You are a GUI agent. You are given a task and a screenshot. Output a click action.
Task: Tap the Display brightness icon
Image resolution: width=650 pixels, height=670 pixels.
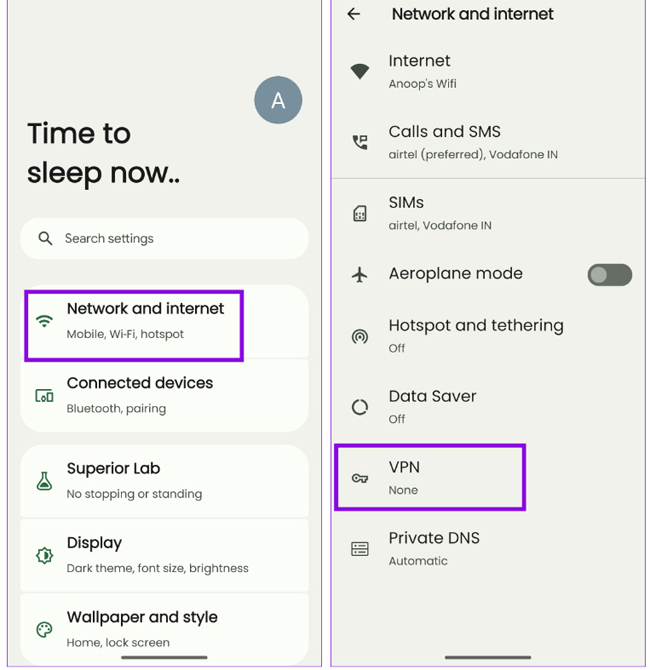point(44,555)
